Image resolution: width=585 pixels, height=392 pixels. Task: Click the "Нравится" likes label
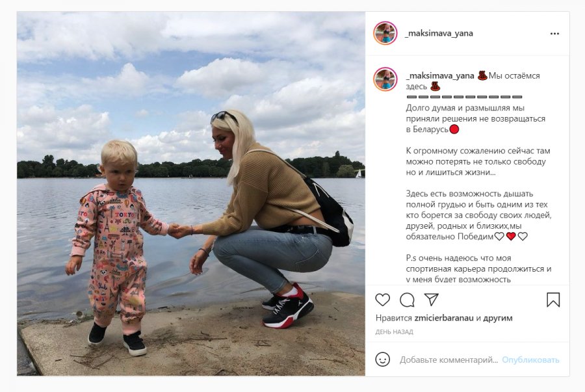pyautogui.click(x=394, y=318)
